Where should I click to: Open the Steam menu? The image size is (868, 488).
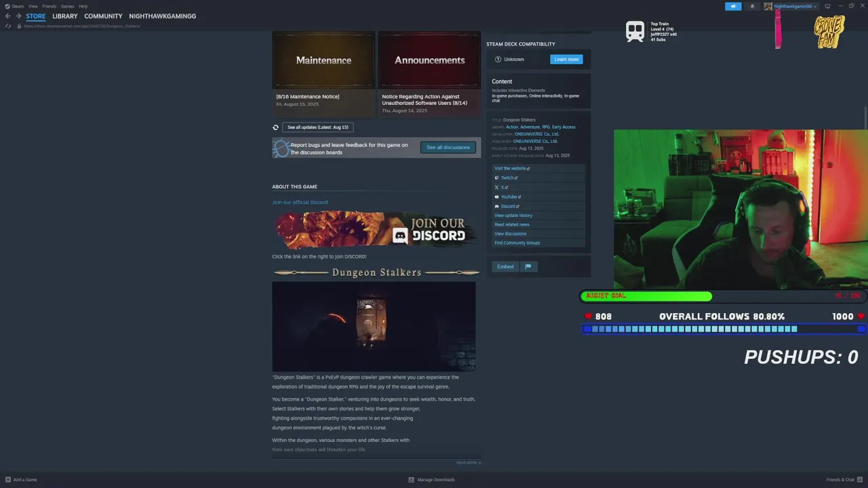(18, 6)
